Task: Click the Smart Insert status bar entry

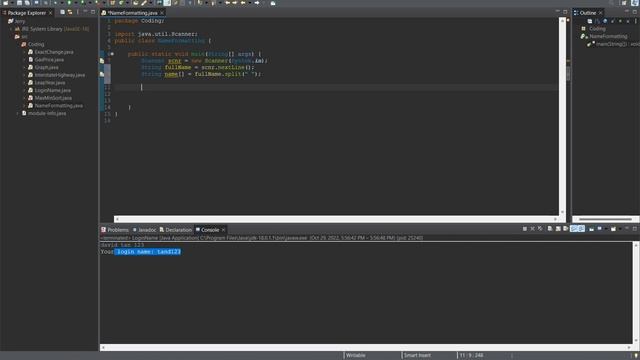Action: coord(417,356)
